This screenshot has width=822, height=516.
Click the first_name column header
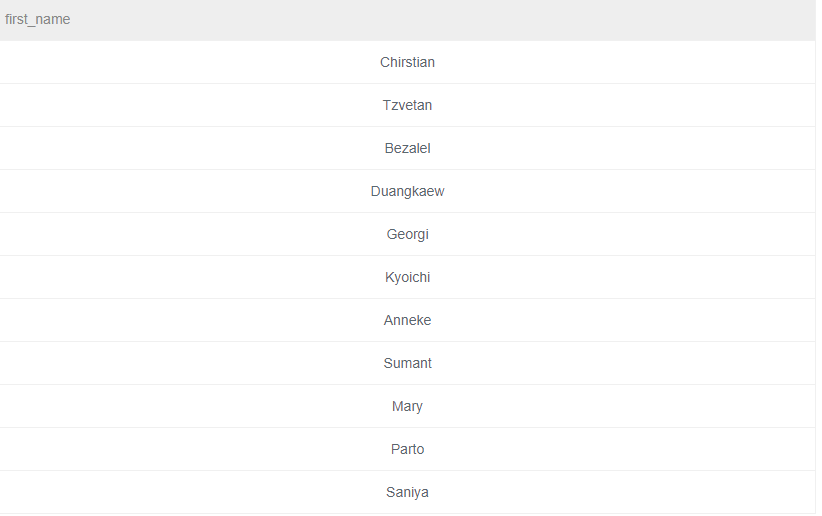[38, 19]
